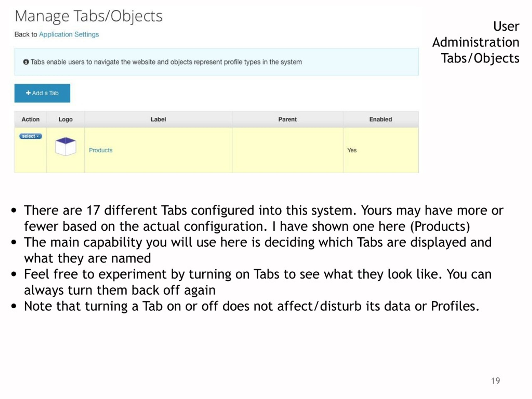Click the Manage Tabs/Objects page heading
The image size is (532, 399).
(89, 16)
